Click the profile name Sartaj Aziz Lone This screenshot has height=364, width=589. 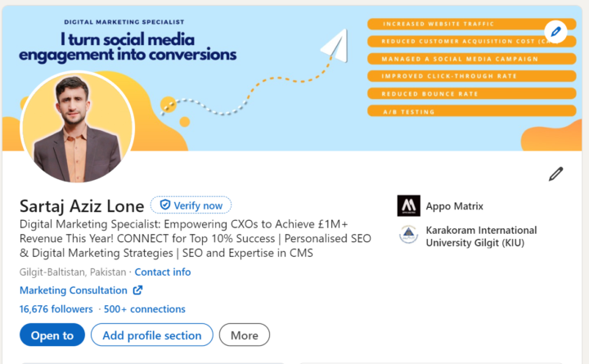pyautogui.click(x=82, y=206)
